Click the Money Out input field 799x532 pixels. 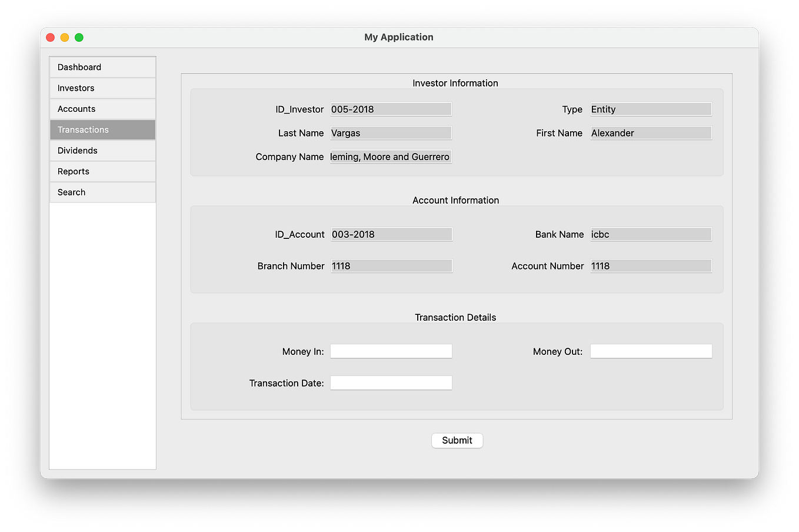(651, 351)
